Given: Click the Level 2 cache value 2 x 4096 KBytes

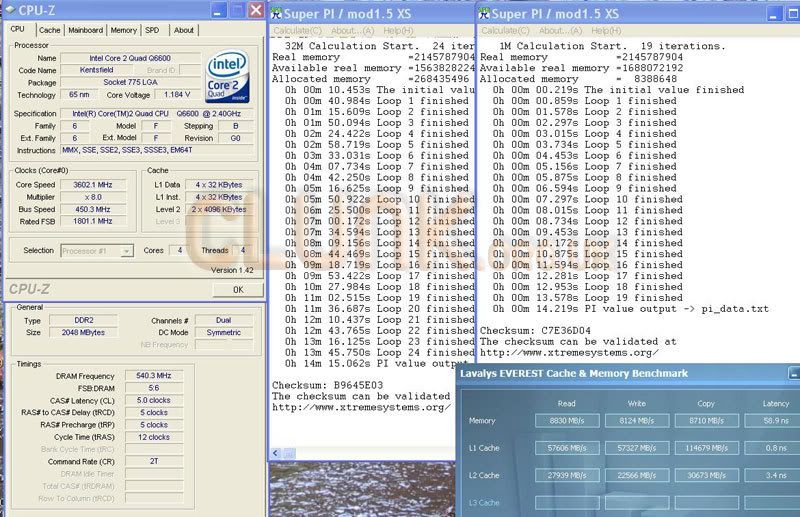Looking at the screenshot, I should 219,209.
